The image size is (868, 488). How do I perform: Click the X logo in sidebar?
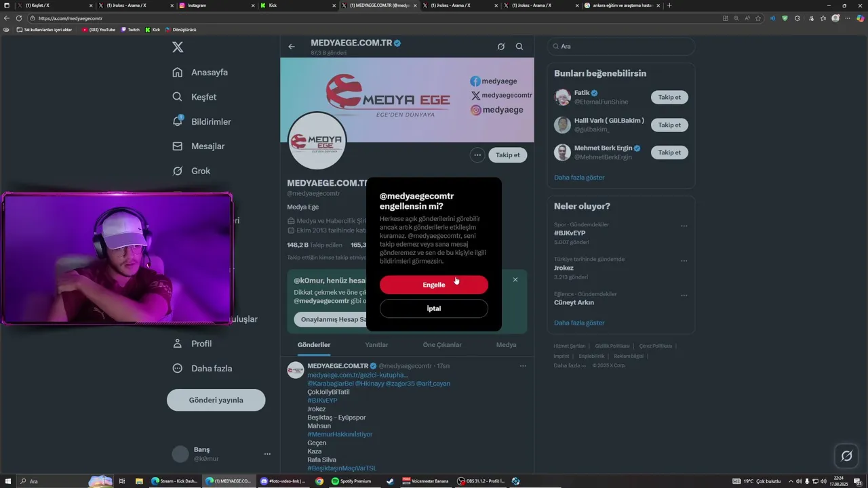click(178, 47)
